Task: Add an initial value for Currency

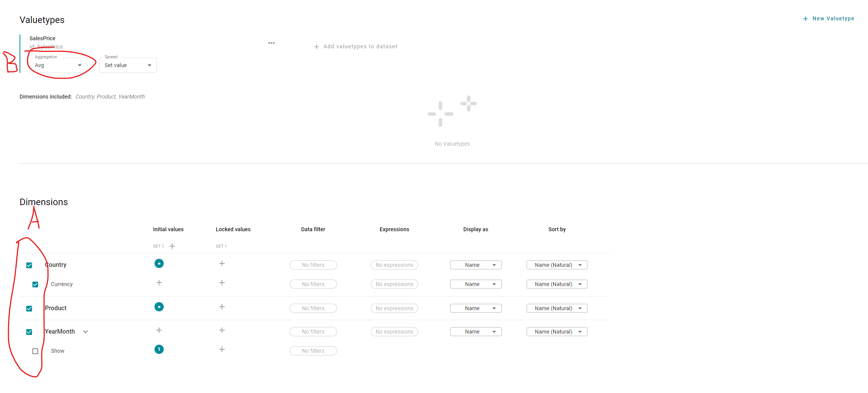Action: (159, 283)
